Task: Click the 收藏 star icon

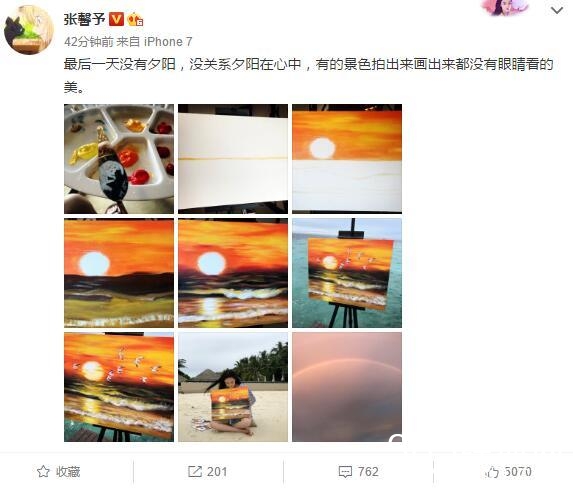Action: pyautogui.click(x=43, y=472)
